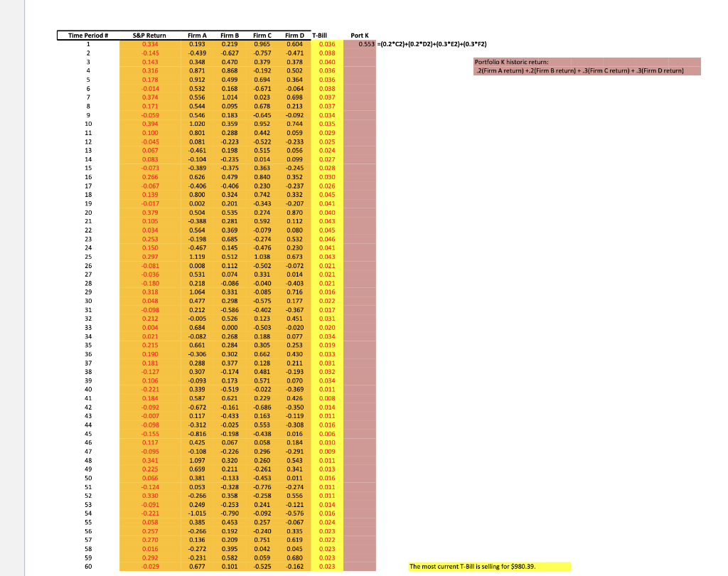
Task: Select Port K value 0.553 in period 1
Action: click(360, 44)
